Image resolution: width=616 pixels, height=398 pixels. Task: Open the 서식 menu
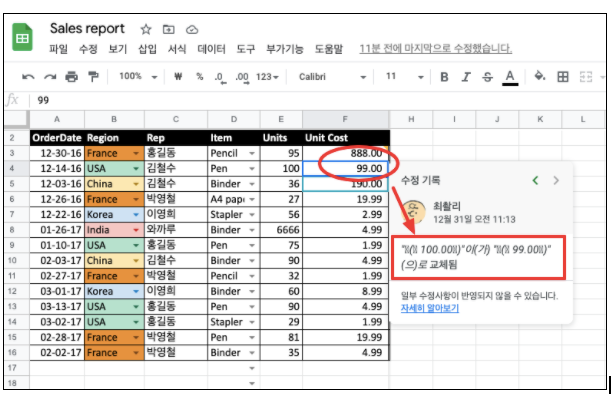pos(177,49)
